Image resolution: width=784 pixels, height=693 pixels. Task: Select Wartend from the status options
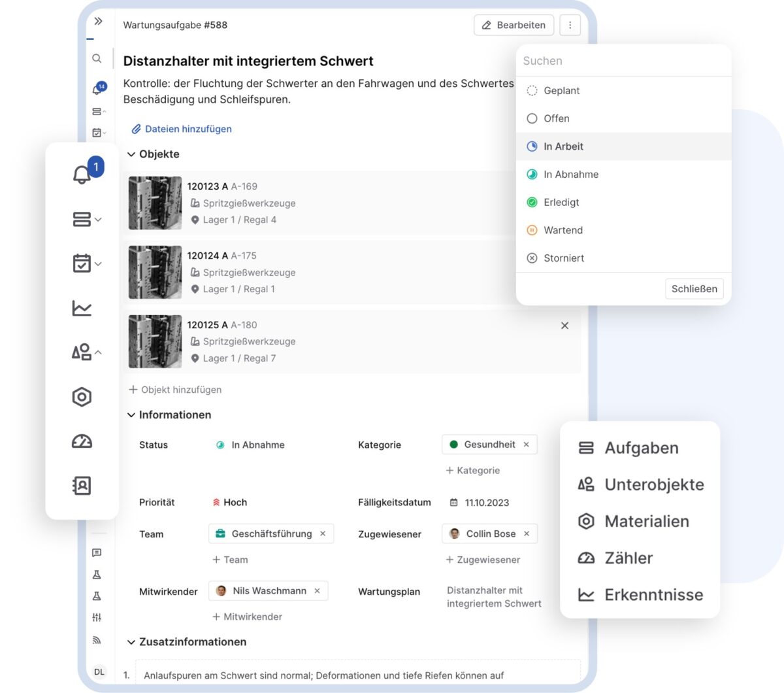(562, 230)
